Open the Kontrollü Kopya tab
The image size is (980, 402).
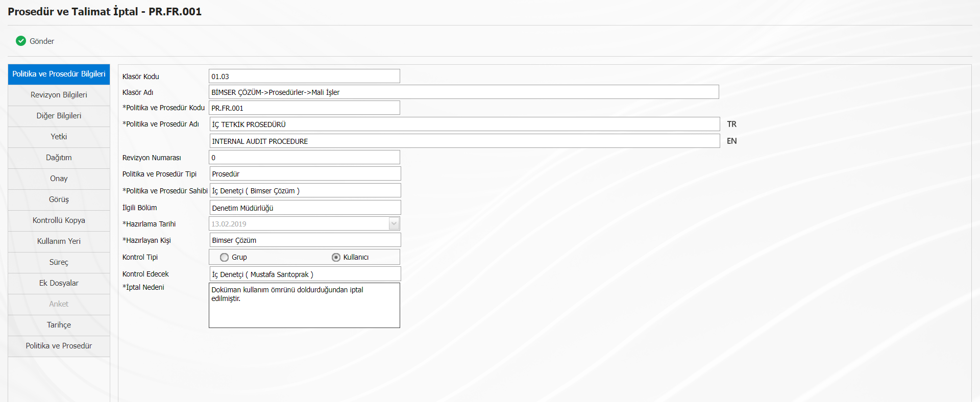point(59,220)
